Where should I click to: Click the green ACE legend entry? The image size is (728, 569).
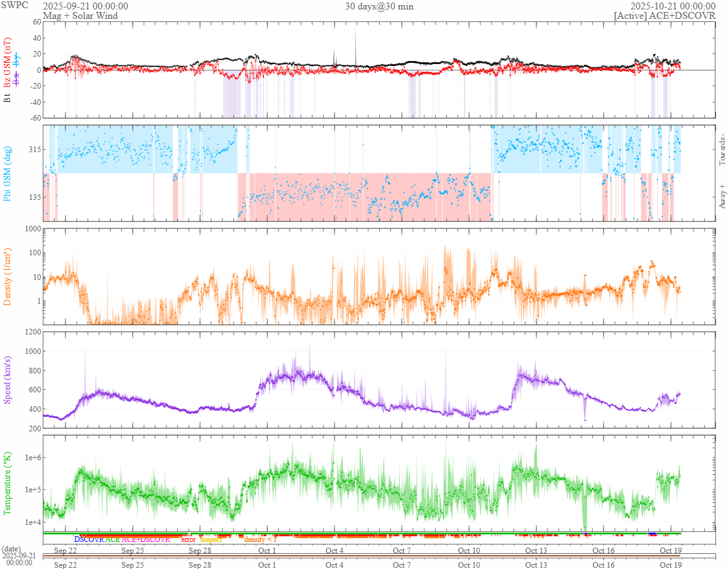tap(113, 539)
